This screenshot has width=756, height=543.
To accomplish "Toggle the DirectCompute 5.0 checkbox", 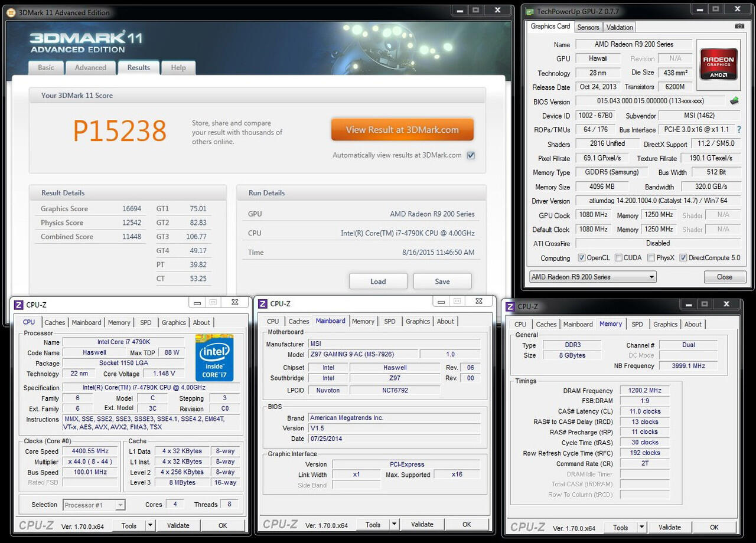I will tap(683, 258).
